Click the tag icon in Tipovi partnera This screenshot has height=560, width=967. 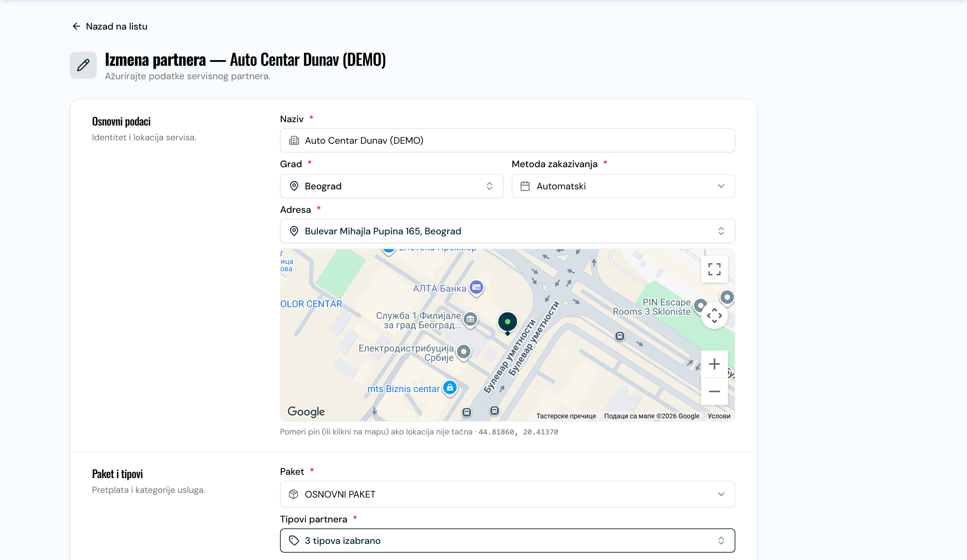294,541
